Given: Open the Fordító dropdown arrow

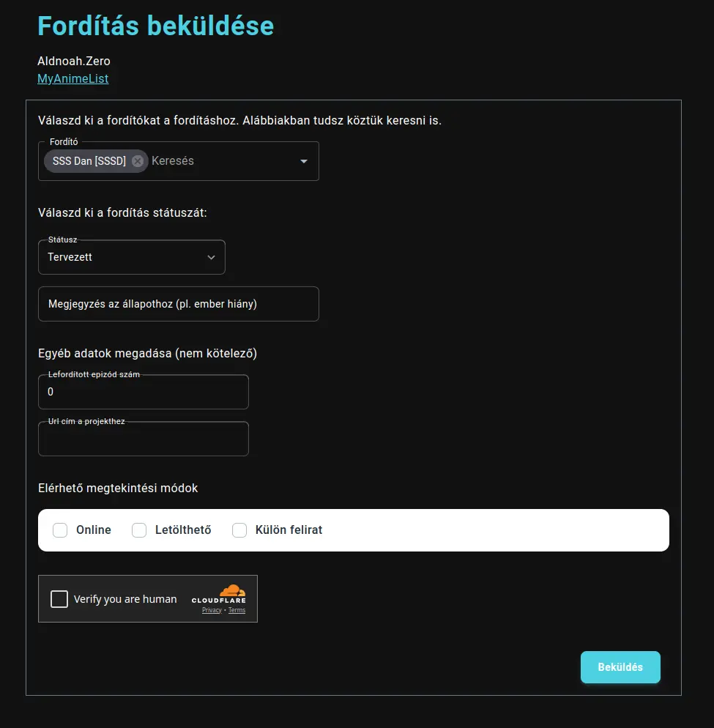Looking at the screenshot, I should click(x=303, y=161).
